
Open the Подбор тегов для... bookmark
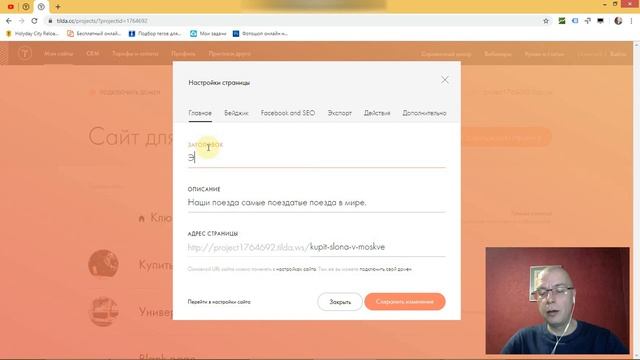coord(155,33)
